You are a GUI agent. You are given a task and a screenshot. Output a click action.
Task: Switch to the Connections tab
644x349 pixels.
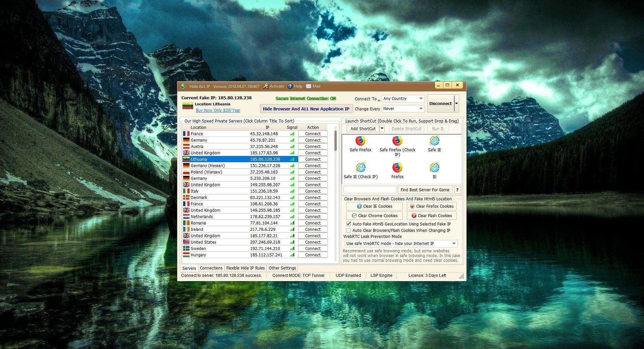click(211, 268)
